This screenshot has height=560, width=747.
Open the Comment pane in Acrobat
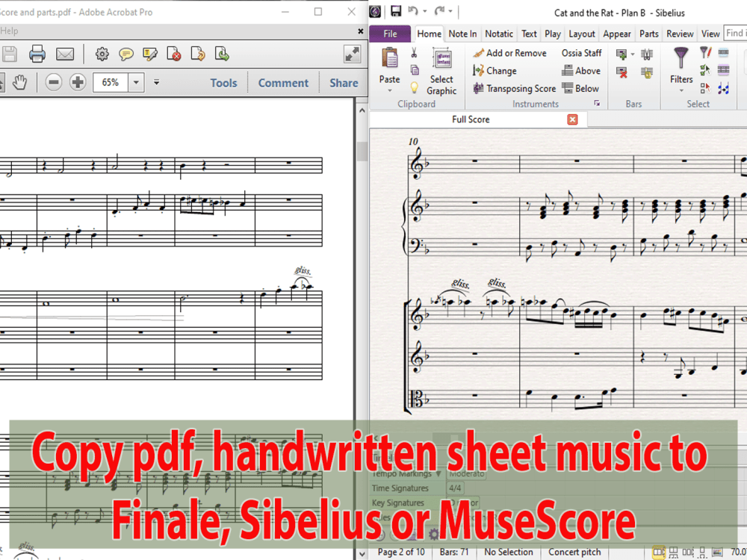[x=283, y=83]
